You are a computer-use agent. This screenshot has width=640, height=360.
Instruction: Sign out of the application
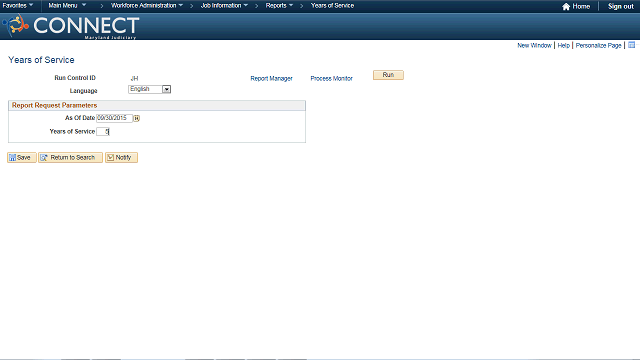point(620,6)
